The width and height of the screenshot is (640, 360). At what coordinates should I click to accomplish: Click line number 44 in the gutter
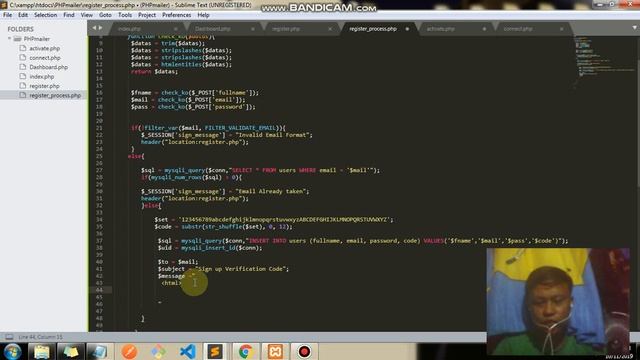(99, 290)
